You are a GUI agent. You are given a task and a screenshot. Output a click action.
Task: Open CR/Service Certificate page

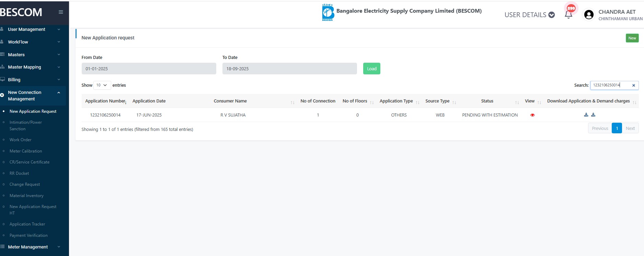(30, 162)
